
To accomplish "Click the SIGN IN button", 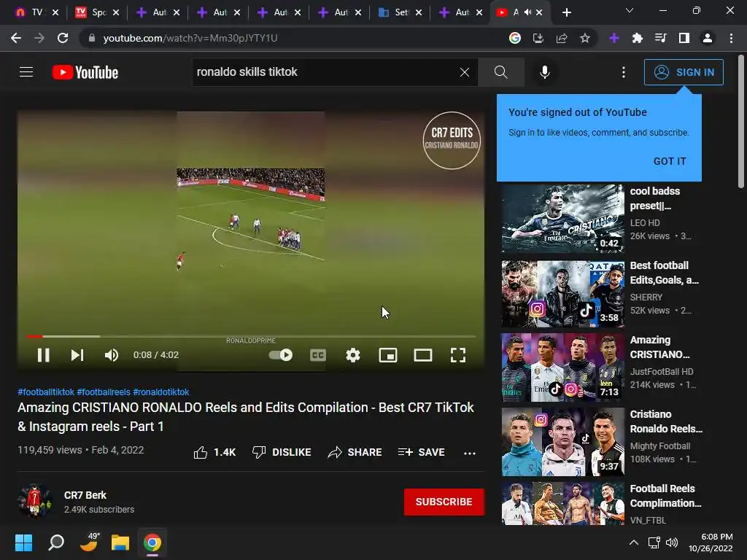I will (684, 72).
